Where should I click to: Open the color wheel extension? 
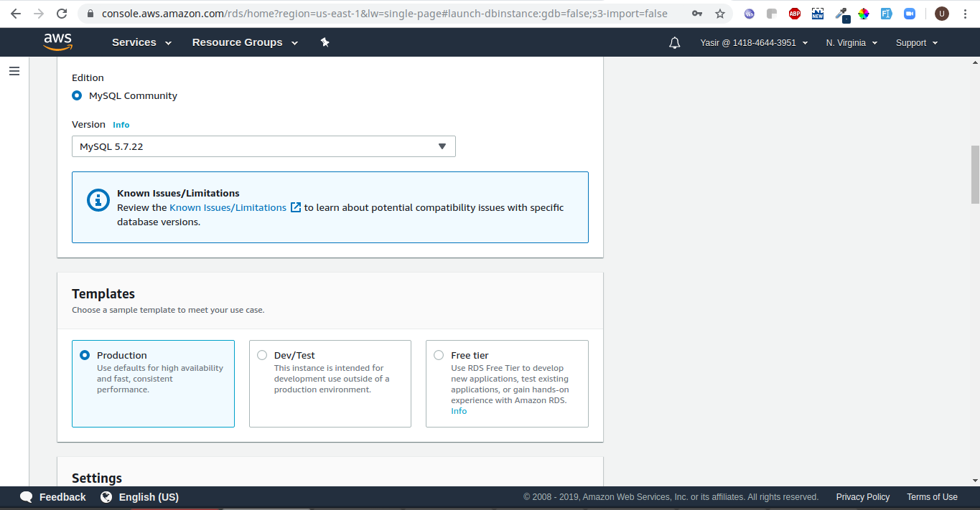[864, 14]
